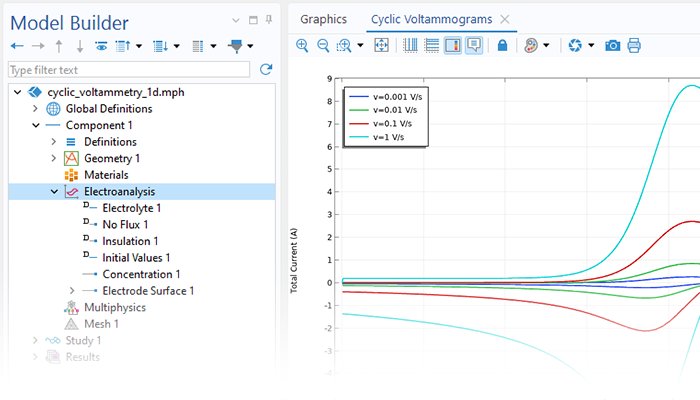
Task: Expand the Study 1 node
Action: tap(35, 340)
